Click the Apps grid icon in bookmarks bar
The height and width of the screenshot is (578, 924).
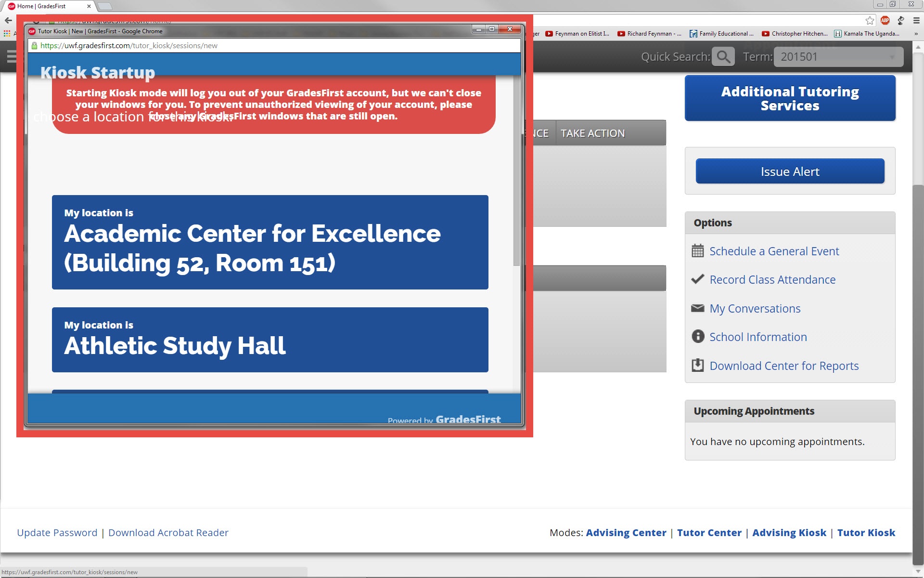[7, 34]
